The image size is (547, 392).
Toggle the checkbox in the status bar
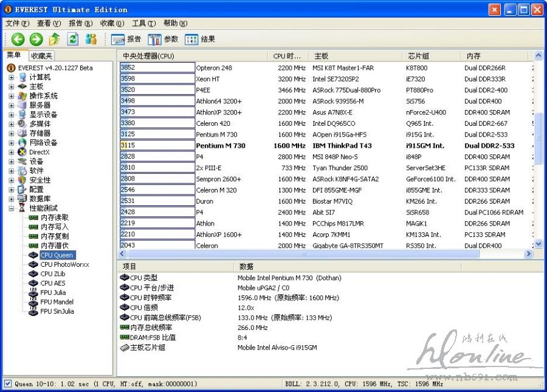point(7,383)
